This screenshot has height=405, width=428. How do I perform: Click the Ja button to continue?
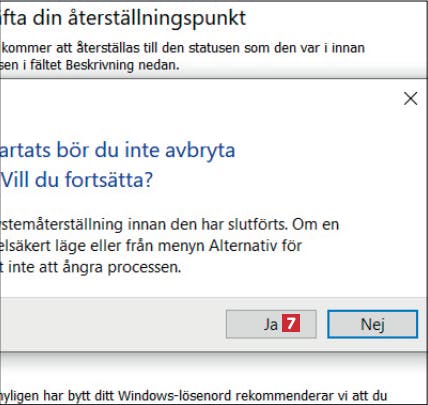[x=271, y=324]
